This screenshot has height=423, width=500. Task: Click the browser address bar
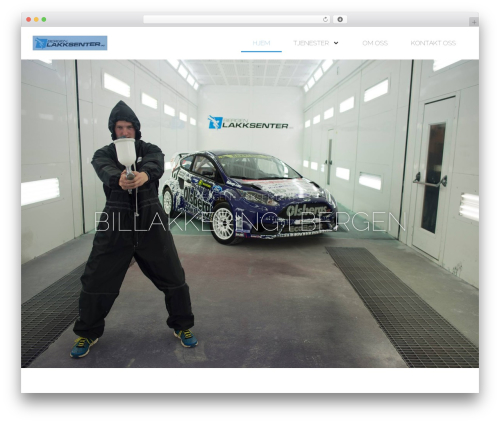[x=237, y=19]
